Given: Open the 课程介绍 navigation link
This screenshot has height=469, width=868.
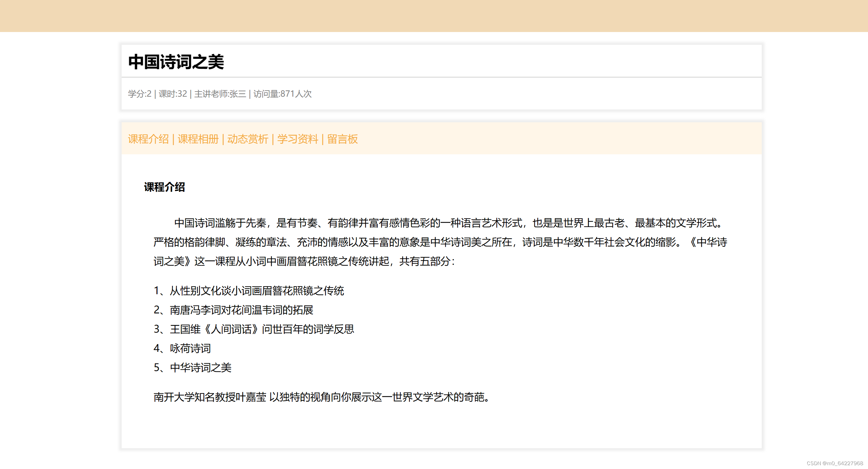Looking at the screenshot, I should tap(148, 139).
